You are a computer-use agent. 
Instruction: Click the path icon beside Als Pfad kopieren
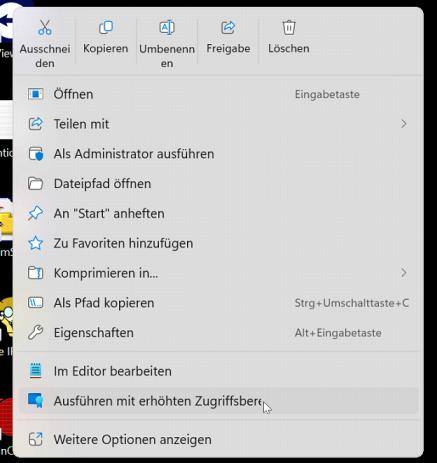35,303
